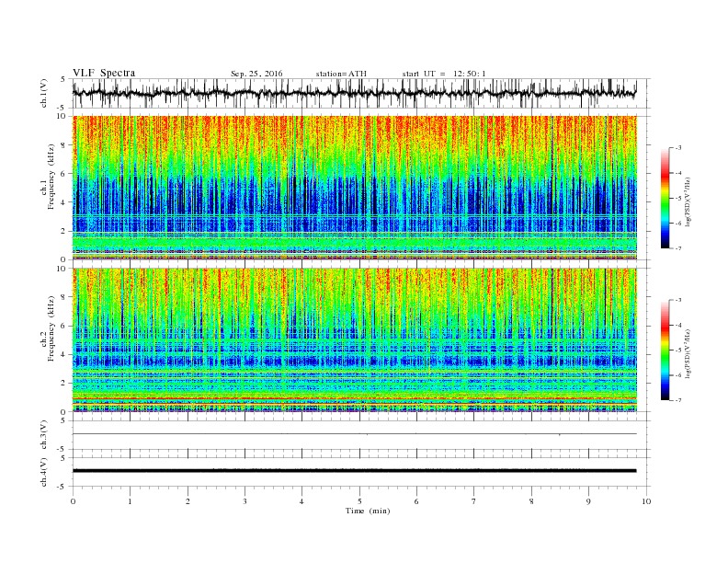Screen dimensions: 728x563
Task: Click the ch.1 voltage waveform trace
Action: (x=354, y=93)
